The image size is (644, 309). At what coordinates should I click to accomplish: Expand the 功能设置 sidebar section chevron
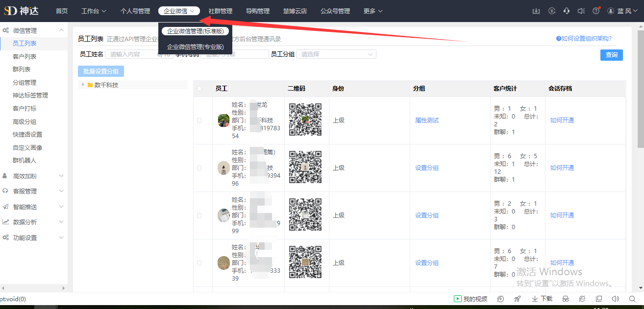pos(61,238)
